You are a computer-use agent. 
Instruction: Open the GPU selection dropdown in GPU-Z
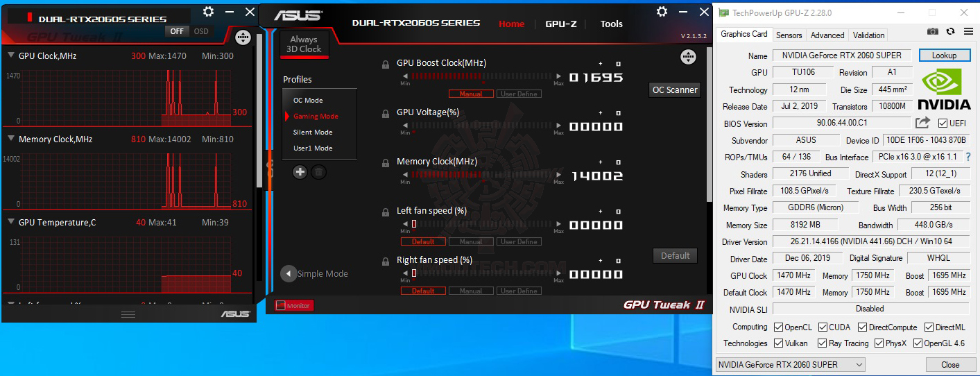(791, 364)
